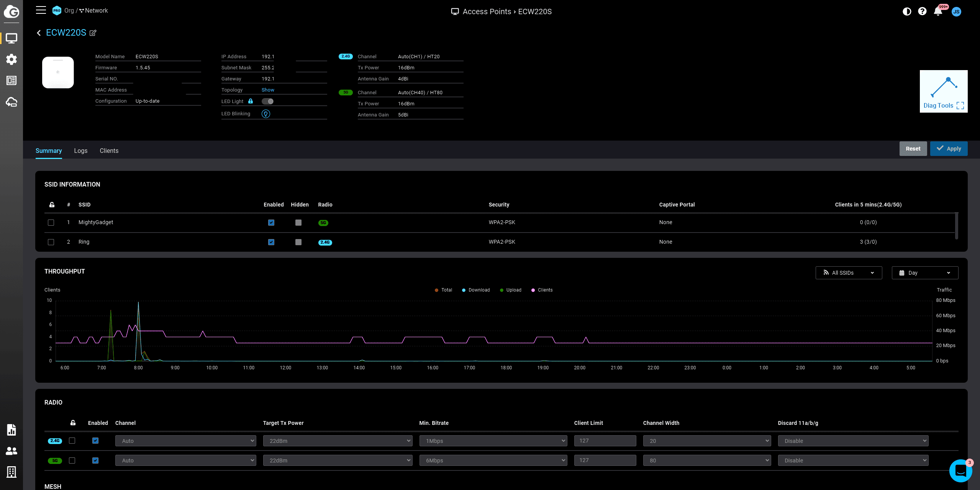Open the hamburger navigation menu

[41, 10]
